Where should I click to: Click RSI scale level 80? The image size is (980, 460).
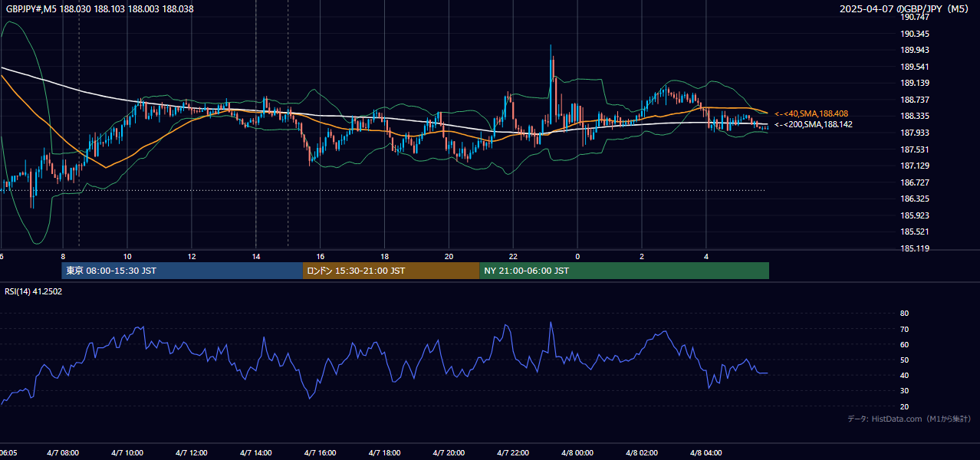tap(904, 314)
